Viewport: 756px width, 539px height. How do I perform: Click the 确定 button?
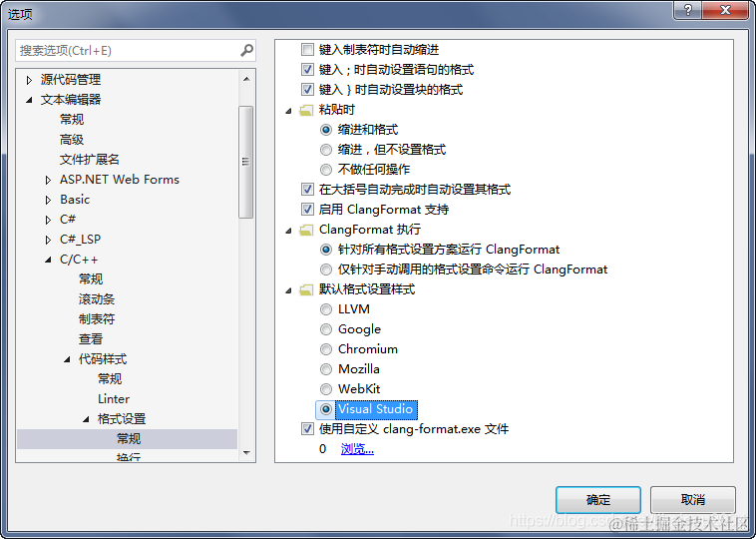tap(598, 500)
